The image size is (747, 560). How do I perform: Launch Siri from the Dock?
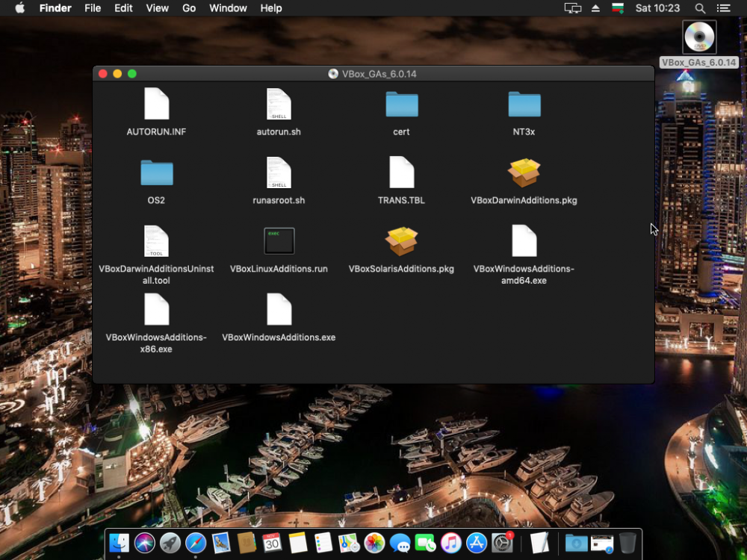144,543
